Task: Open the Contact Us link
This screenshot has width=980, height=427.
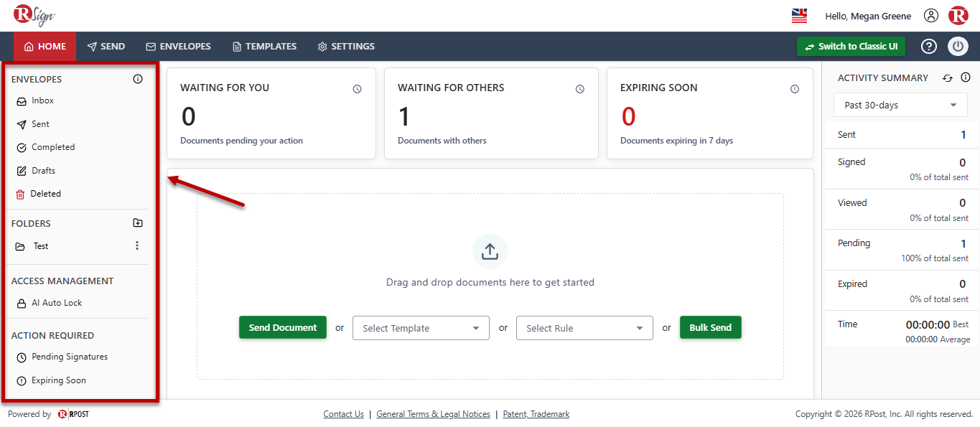Action: point(343,414)
